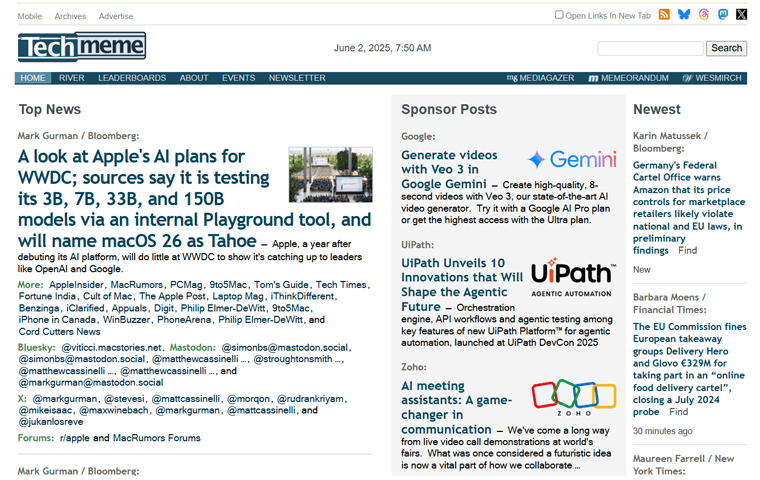Viewport: 760px width, 480px height.
Task: Open the X icon in header
Action: 742,15
